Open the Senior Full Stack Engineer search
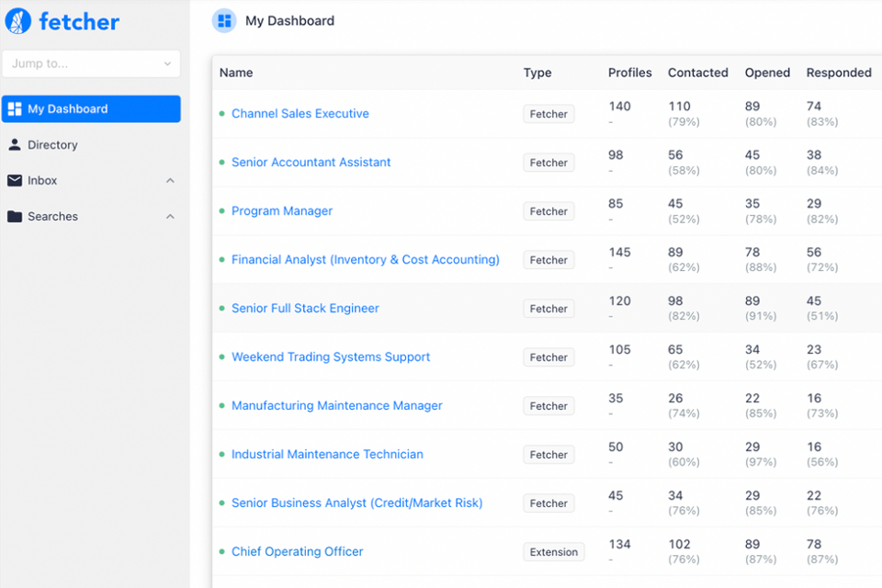Screen dimensions: 882x588 305,309
